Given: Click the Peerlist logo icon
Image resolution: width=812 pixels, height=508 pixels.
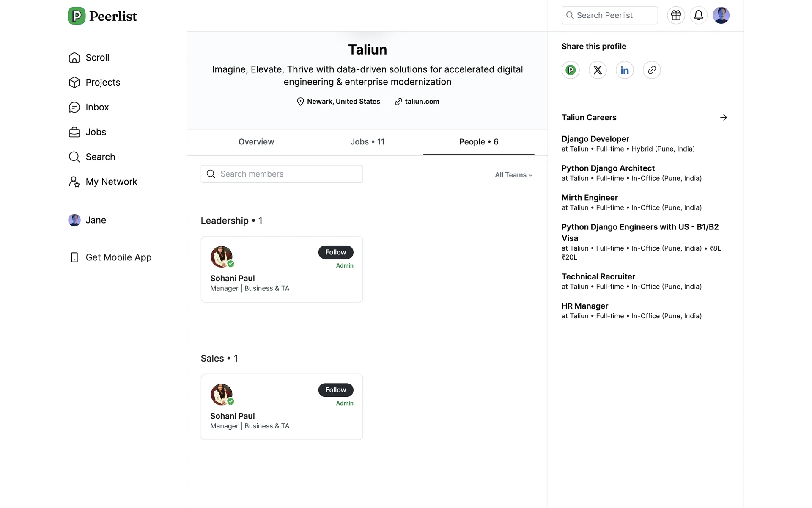Looking at the screenshot, I should (77, 16).
